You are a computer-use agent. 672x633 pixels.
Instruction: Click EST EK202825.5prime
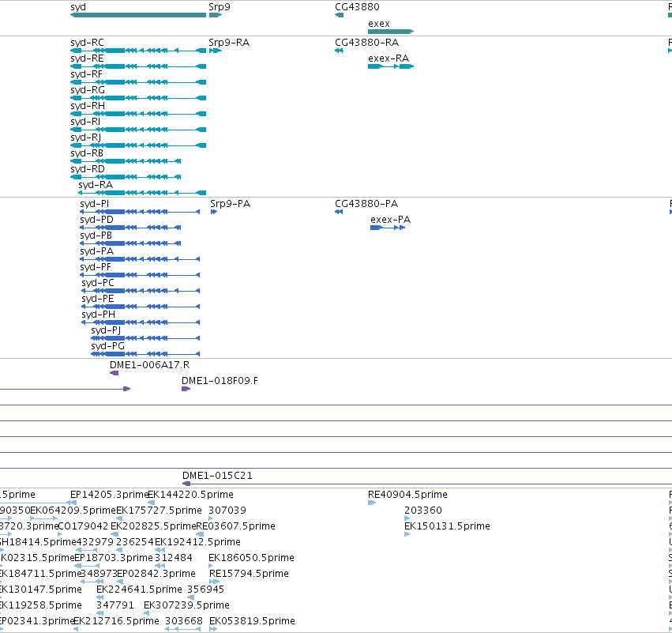tap(115, 534)
